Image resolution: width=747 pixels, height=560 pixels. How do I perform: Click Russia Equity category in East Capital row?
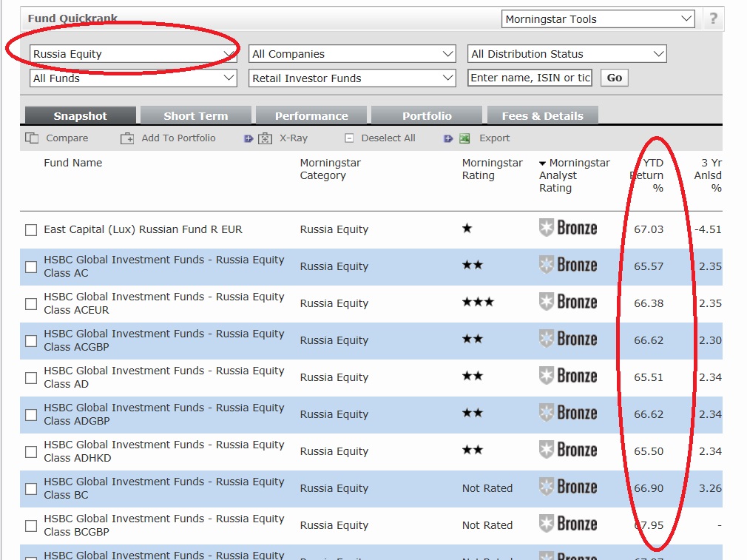tap(334, 229)
